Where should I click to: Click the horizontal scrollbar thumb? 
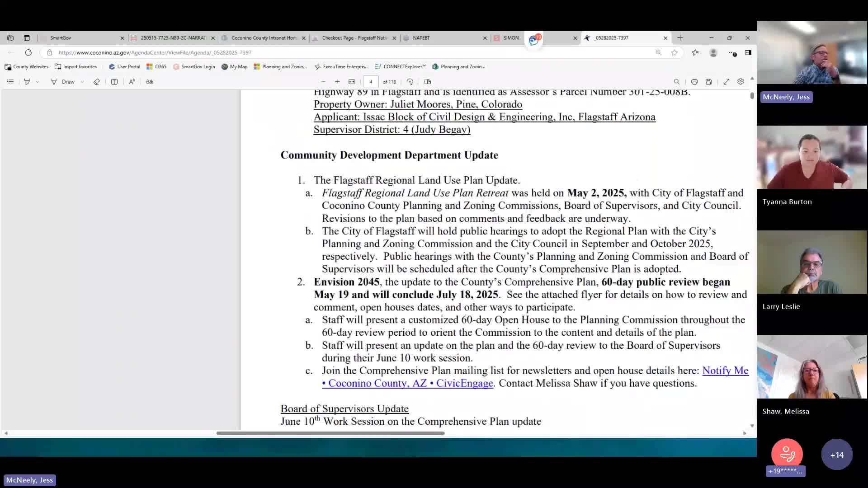[x=330, y=433]
